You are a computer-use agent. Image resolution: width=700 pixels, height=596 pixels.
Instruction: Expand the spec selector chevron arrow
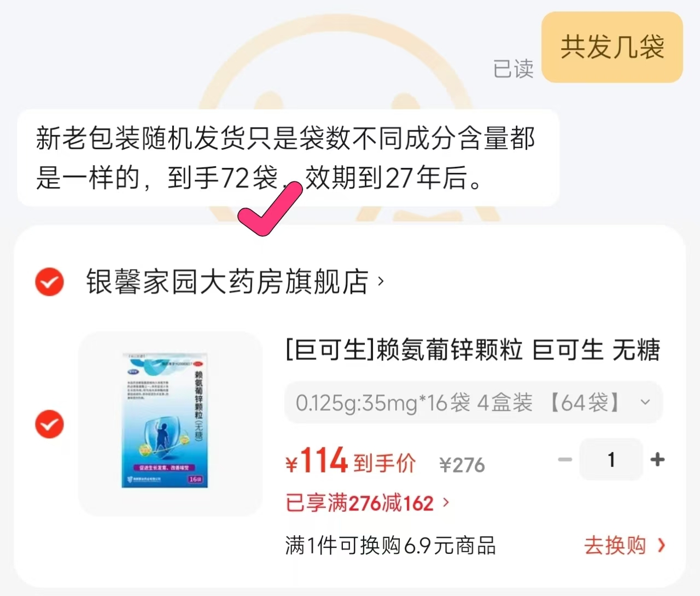[645, 403]
